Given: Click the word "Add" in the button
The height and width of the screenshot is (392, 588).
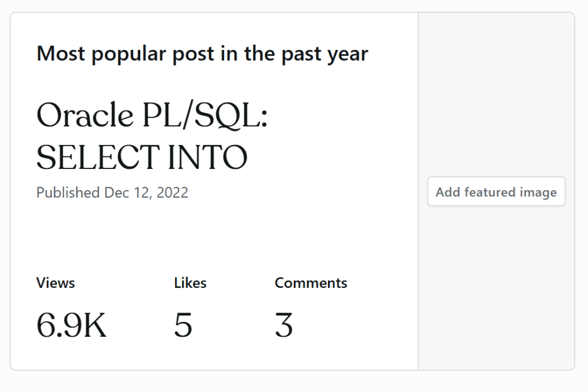Looking at the screenshot, I should 448,192.
